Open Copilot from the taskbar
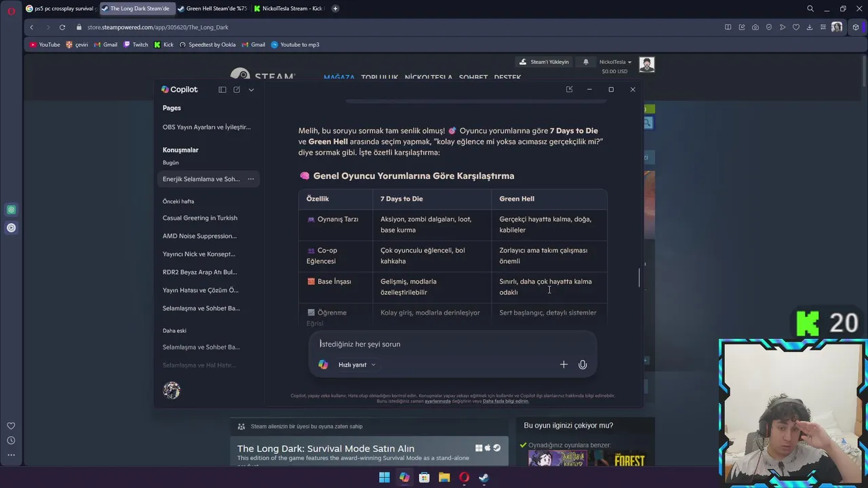 click(x=404, y=477)
